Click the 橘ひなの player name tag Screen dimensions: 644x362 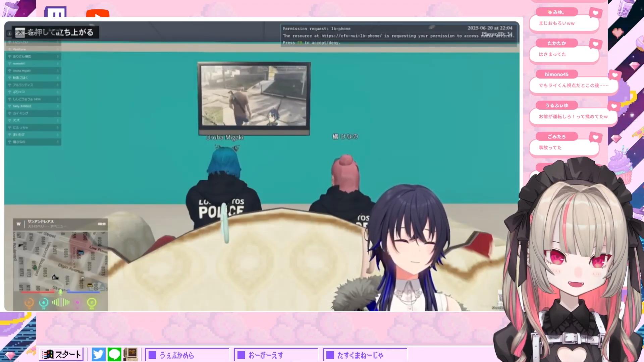coord(345,136)
